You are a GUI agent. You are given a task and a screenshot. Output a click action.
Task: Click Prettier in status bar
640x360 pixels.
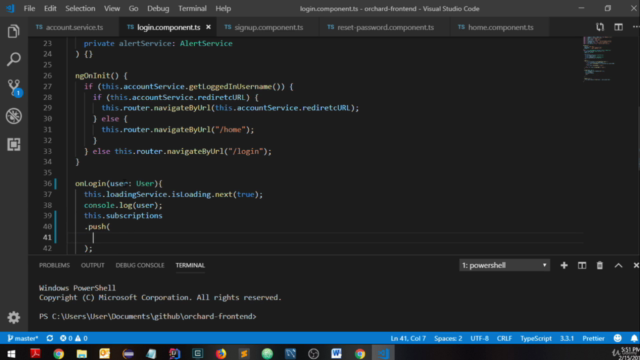pyautogui.click(x=593, y=338)
